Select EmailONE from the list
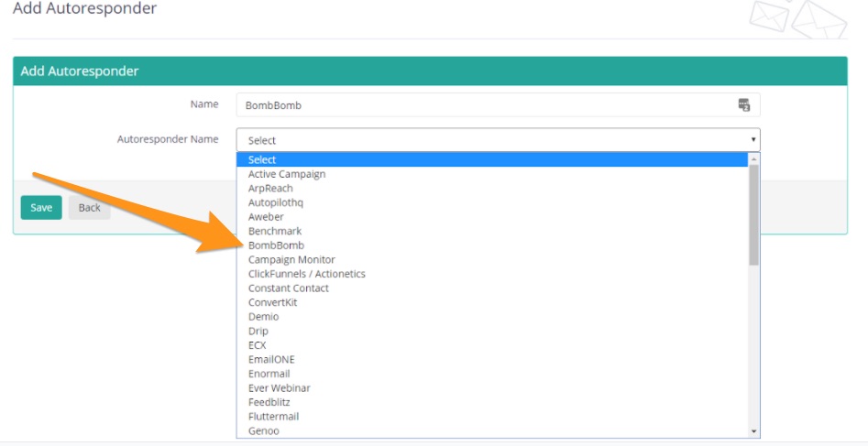Image resolution: width=868 pixels, height=446 pixels. click(492, 360)
